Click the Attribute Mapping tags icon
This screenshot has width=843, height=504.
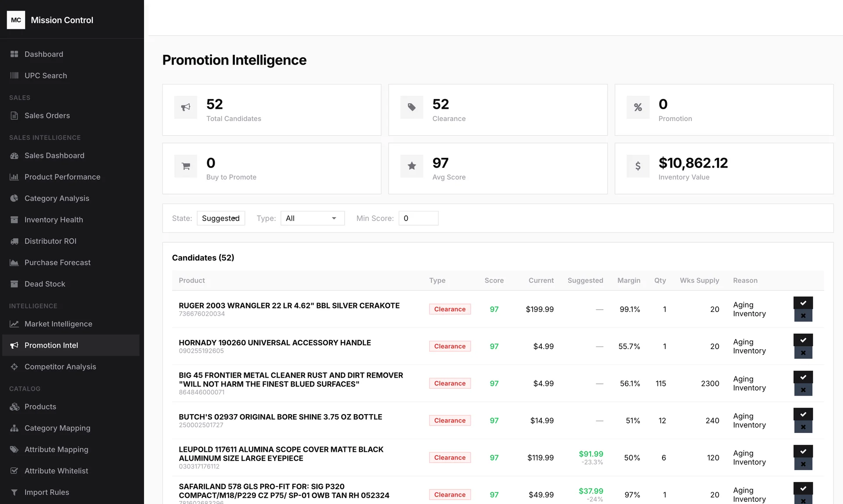(14, 450)
